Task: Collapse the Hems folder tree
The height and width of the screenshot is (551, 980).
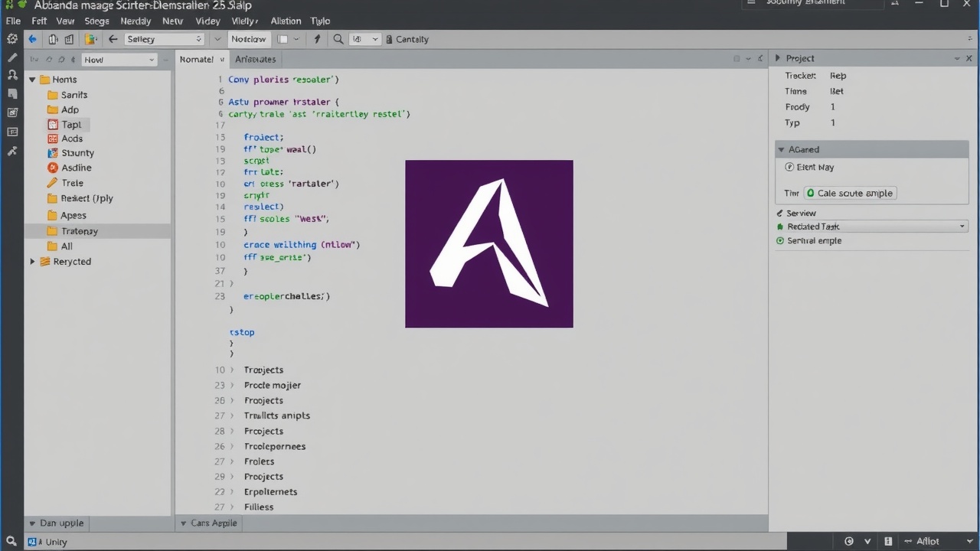Action: tap(32, 80)
